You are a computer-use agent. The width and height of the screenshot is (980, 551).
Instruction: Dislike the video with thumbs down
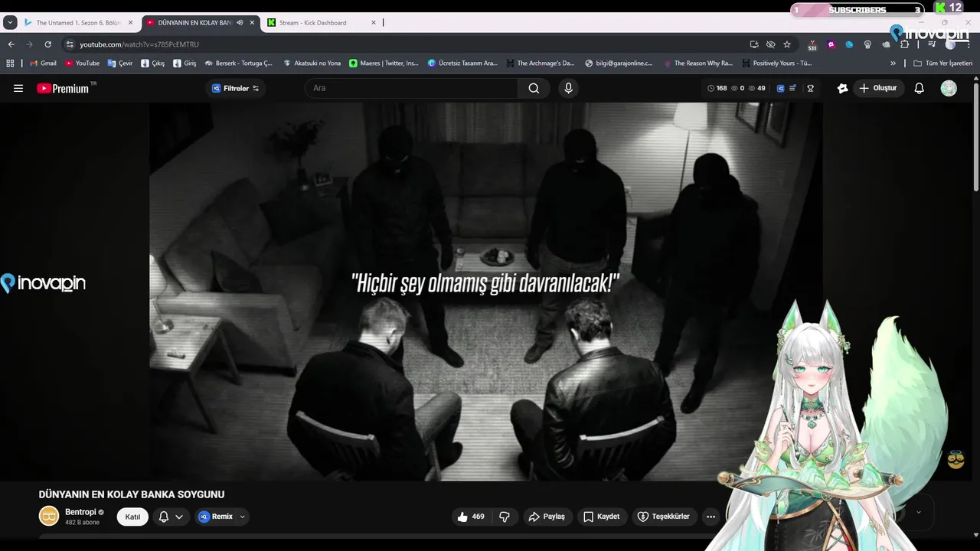tap(505, 517)
